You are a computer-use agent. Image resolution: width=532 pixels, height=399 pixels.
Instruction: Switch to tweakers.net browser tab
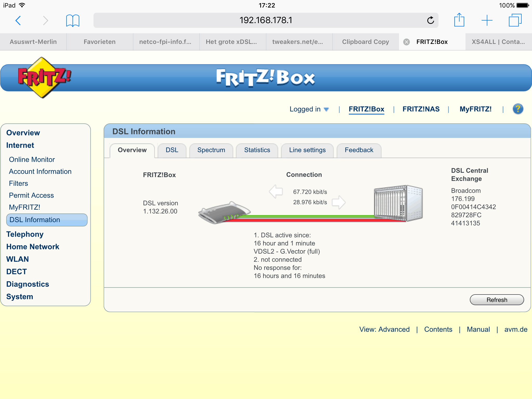click(297, 42)
